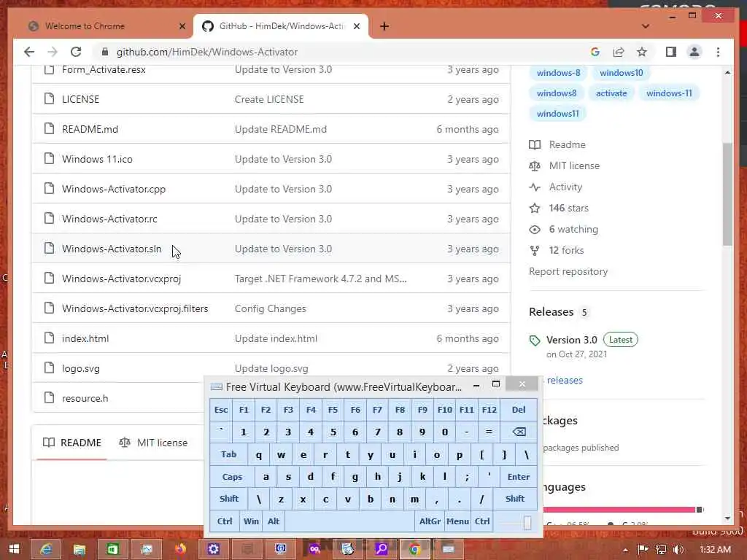Click the page vertical scrollbar thumb
The image size is (747, 560).
[x=727, y=194]
